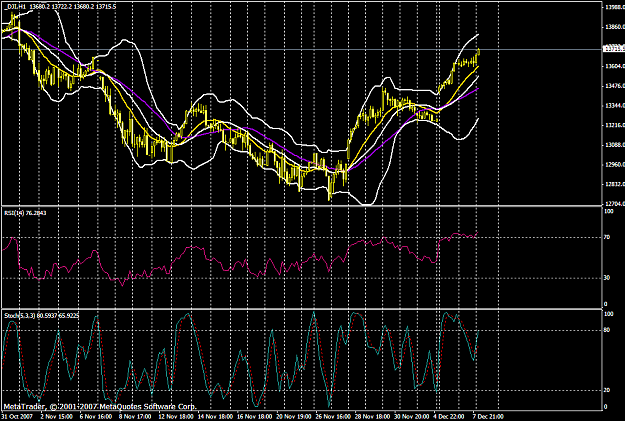
Task: Click the Stoch(5,3,3) indicator label
Action: pos(41,316)
